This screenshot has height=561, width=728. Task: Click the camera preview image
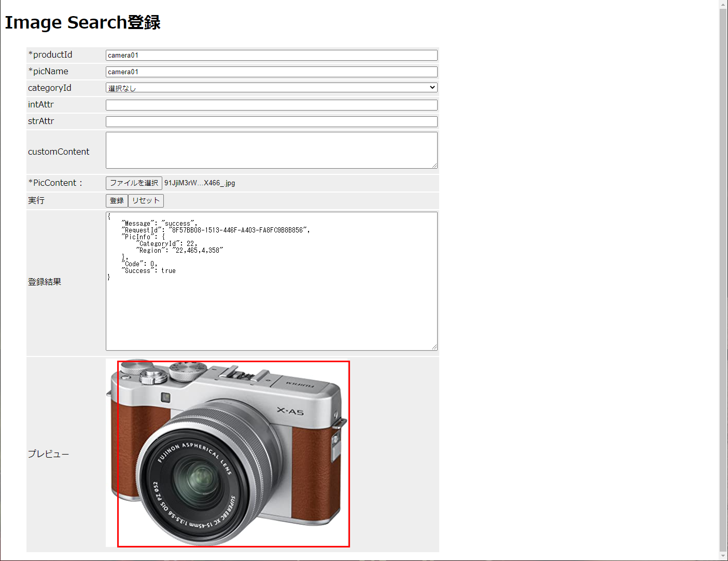(x=228, y=453)
